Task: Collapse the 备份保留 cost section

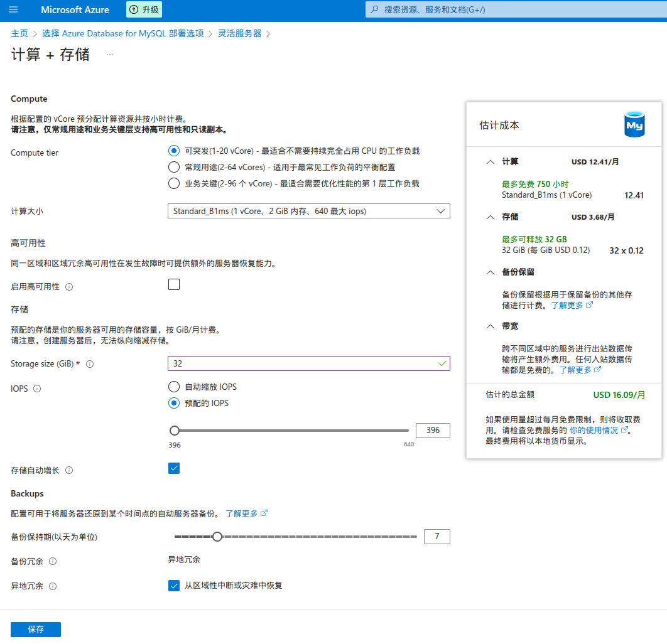Action: [491, 272]
